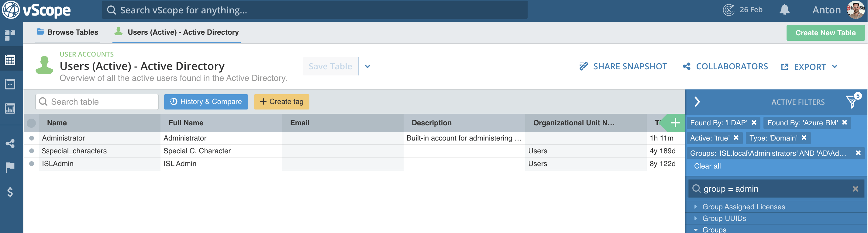Remove the Found By 'Azure RM' filter

point(844,122)
